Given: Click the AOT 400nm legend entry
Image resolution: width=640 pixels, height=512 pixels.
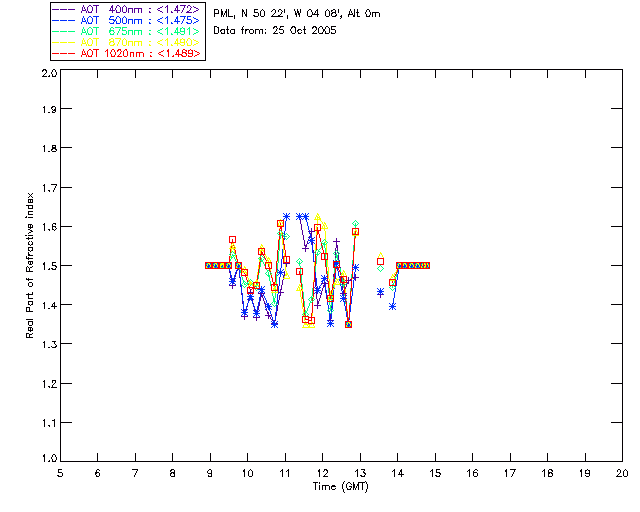Looking at the screenshot, I should pyautogui.click(x=126, y=9).
